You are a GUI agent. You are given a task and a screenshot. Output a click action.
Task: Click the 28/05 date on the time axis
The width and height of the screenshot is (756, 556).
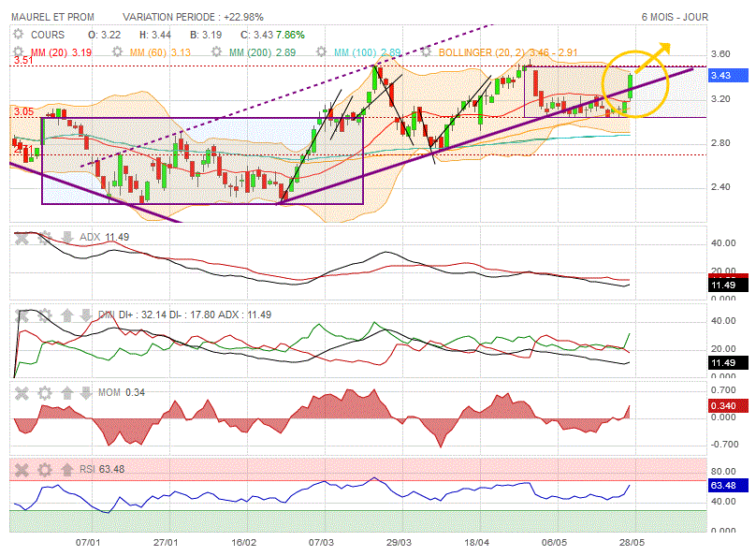tap(632, 543)
